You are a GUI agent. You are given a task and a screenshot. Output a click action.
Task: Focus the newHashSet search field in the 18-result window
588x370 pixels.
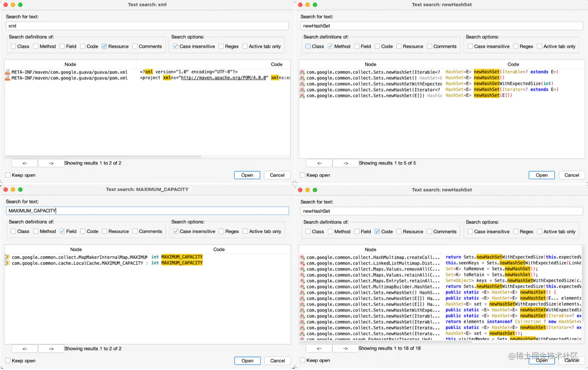(x=442, y=211)
